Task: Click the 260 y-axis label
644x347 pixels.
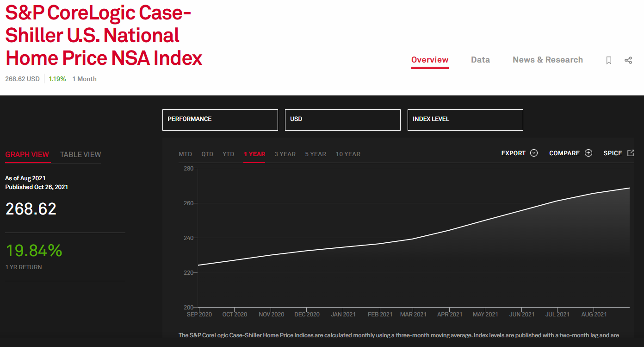Action: click(x=188, y=203)
